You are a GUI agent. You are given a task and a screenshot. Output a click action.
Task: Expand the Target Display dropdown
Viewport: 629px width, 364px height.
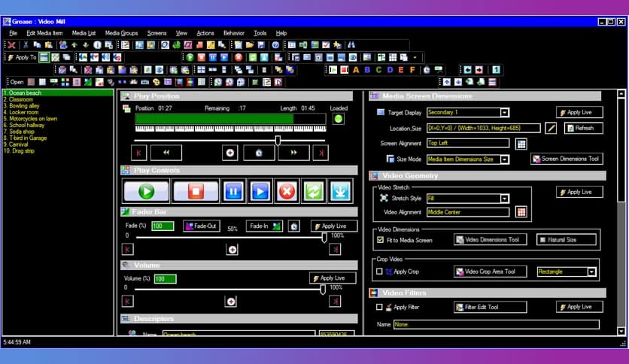coord(505,113)
